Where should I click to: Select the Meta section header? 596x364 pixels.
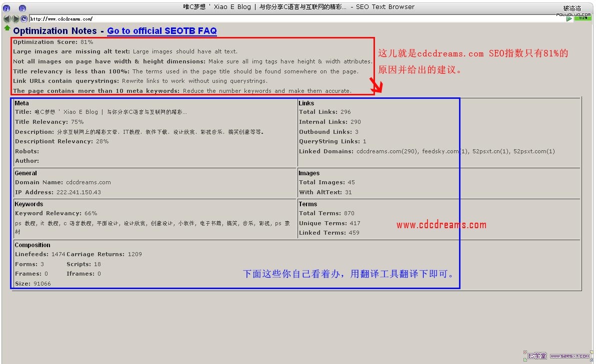(x=22, y=103)
